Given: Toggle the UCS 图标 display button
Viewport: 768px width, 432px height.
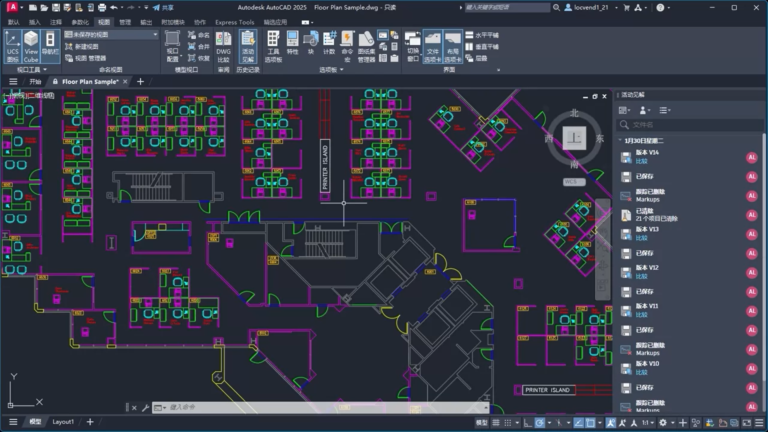Looking at the screenshot, I should tap(12, 47).
